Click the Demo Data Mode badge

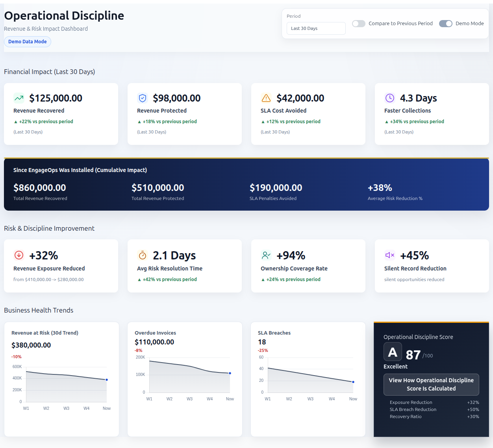point(28,42)
